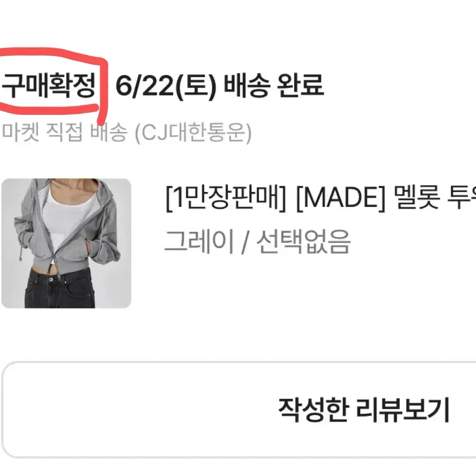This screenshot has width=476, height=476.
Task: Select the [1만장판매] tag in the title
Action: (x=226, y=198)
